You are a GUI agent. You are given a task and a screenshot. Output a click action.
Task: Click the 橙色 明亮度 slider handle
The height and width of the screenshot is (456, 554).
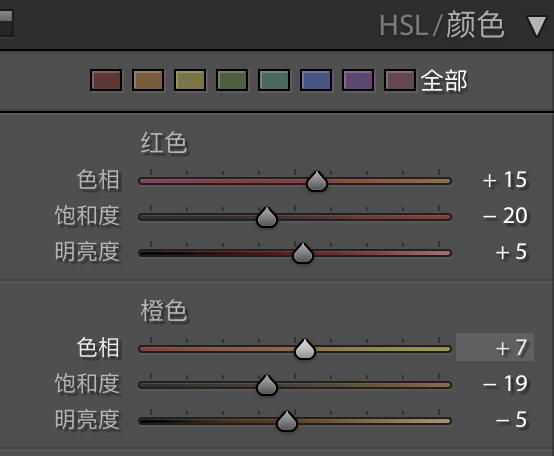(287, 421)
